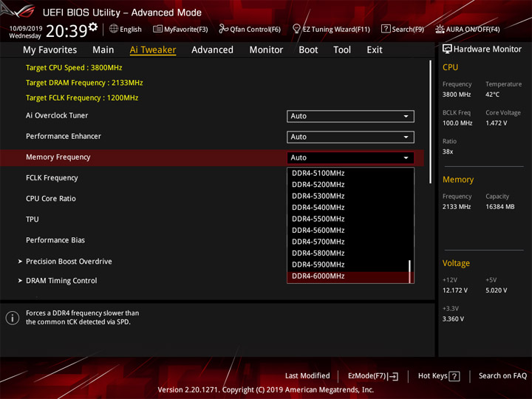Select DDR4-5200MHz option
532x399 pixels.
(349, 185)
